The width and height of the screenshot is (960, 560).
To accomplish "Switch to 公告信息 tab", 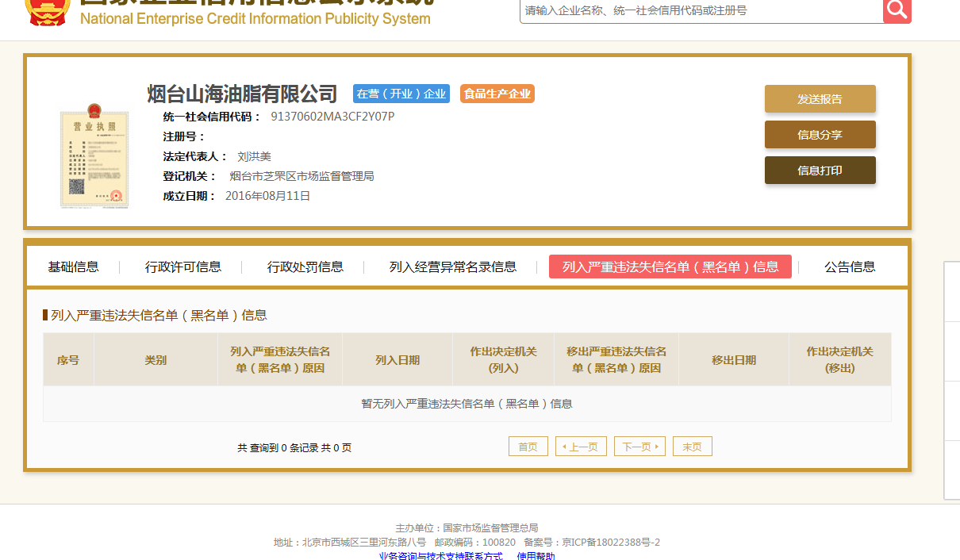I will [850, 267].
